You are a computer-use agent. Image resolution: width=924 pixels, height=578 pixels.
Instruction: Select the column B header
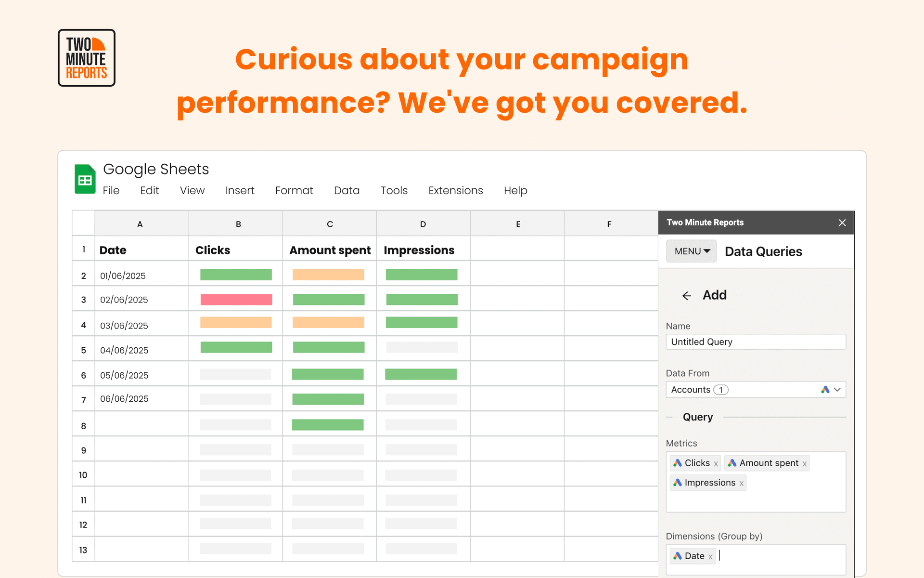238,223
